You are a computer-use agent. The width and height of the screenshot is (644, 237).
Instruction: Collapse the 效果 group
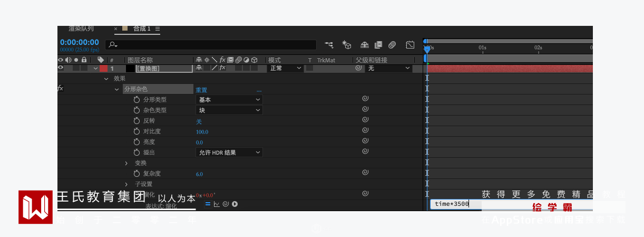(106, 79)
